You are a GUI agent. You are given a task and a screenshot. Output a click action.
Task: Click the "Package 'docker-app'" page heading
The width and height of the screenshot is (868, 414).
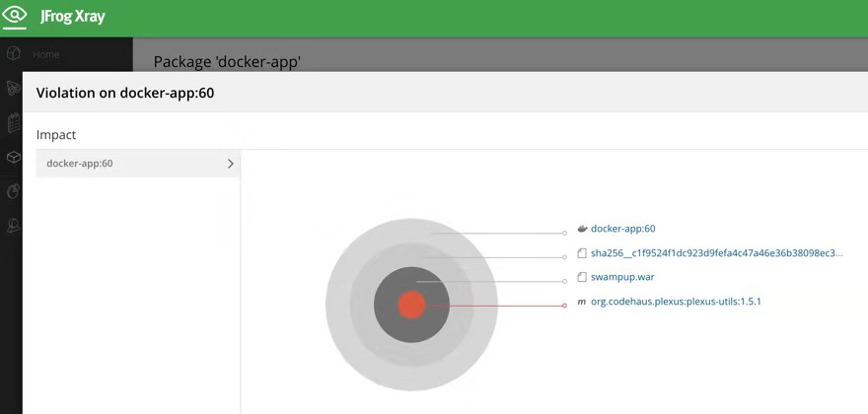click(227, 62)
